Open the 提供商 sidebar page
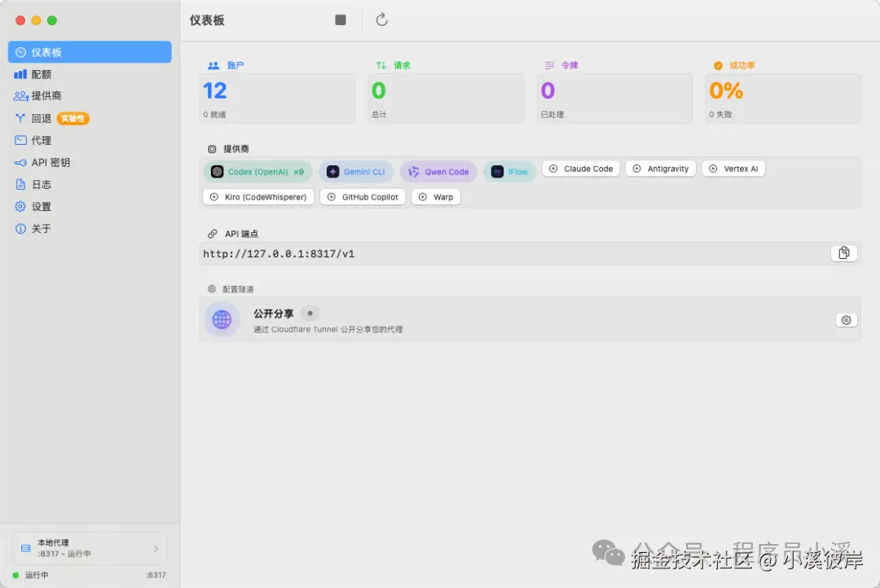The width and height of the screenshot is (880, 588). click(90, 96)
